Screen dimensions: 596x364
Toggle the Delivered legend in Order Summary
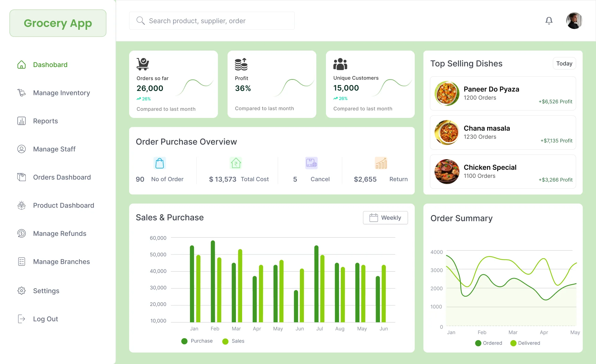pos(525,343)
